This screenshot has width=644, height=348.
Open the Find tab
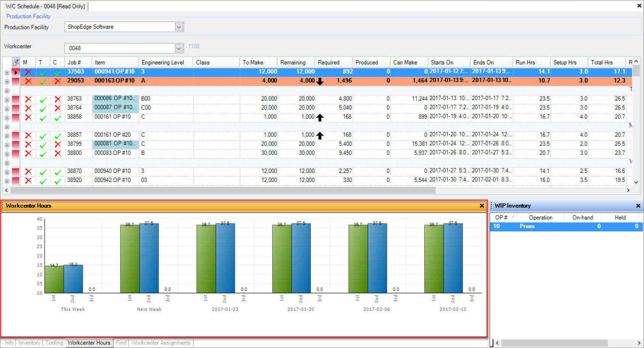tap(121, 343)
